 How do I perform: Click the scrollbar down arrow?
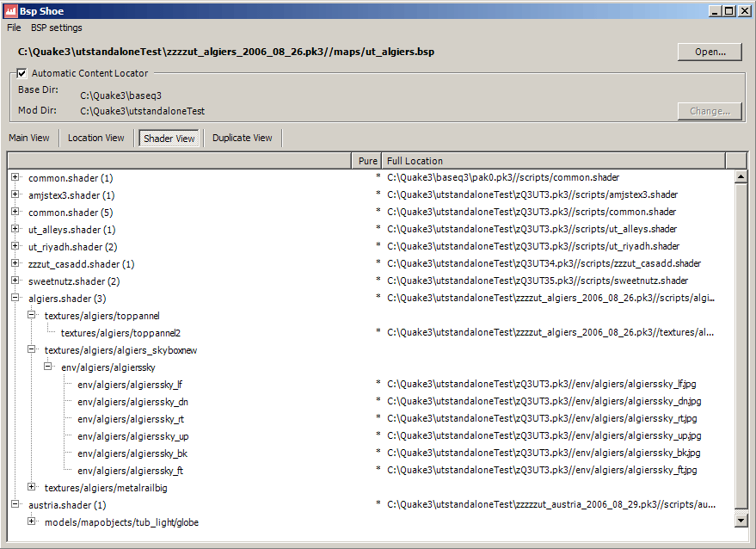741,521
